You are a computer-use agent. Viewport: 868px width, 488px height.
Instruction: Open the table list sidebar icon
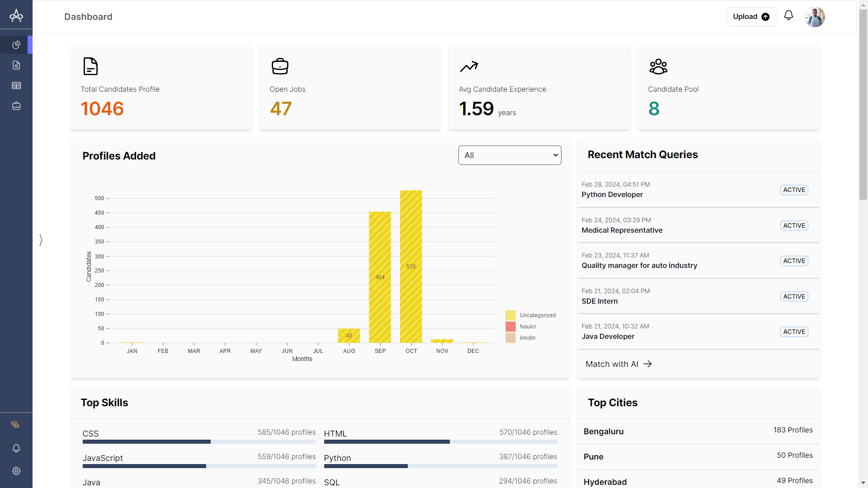(x=16, y=85)
